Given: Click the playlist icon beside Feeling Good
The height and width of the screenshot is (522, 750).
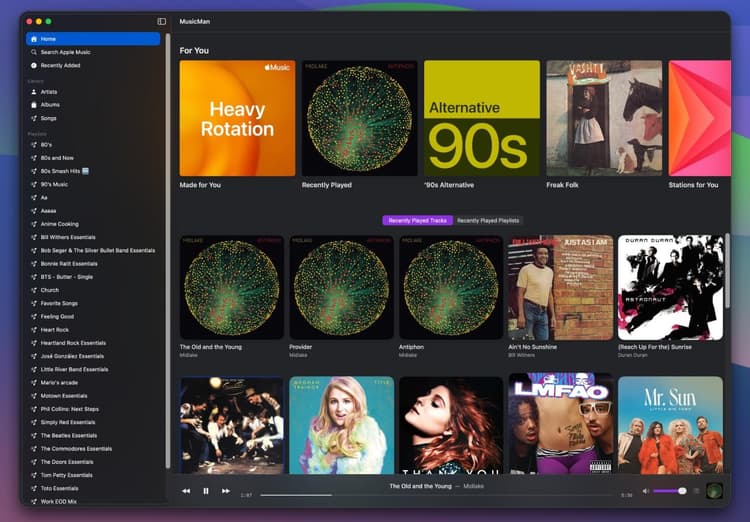Looking at the screenshot, I should pyautogui.click(x=34, y=317).
